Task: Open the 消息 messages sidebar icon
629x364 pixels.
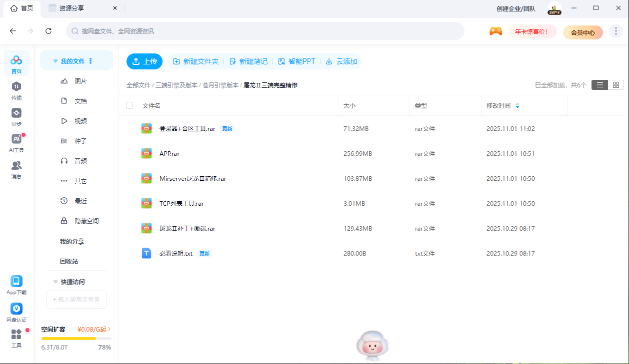Action: (x=16, y=166)
